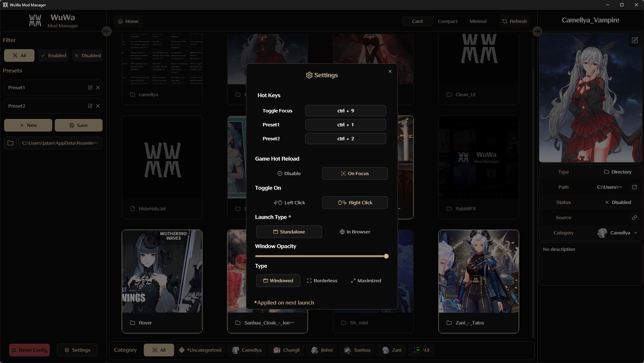Open the Path external link for Camellya_Vampire

point(634,187)
